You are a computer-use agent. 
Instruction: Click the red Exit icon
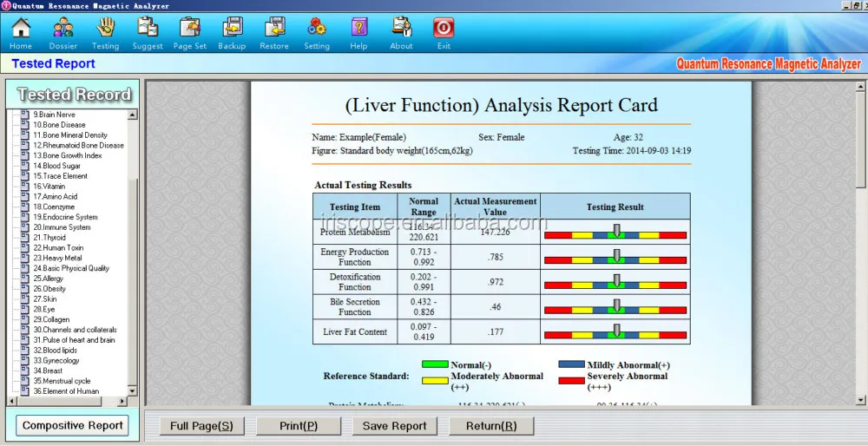444,32
